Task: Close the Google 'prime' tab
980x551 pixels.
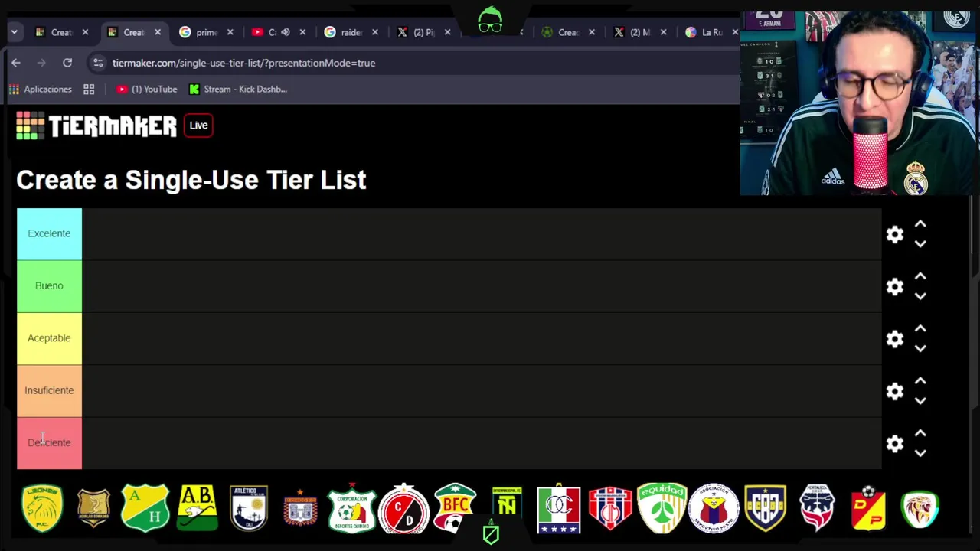Action: click(x=230, y=32)
